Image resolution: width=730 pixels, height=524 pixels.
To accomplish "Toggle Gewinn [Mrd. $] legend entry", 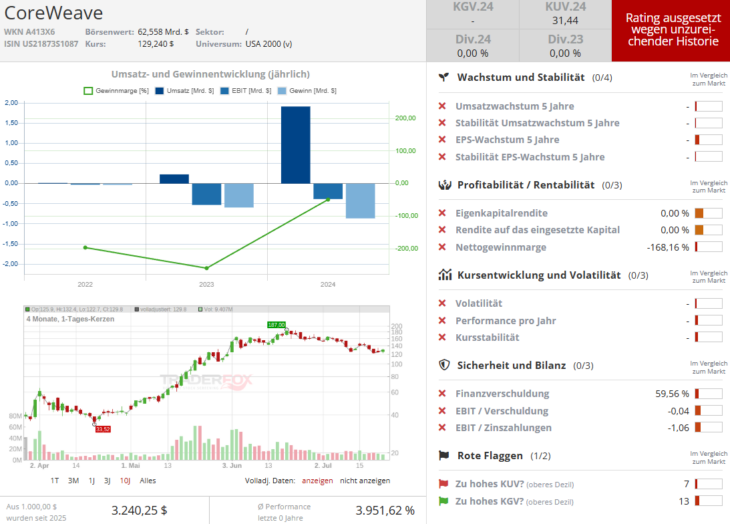I will (307, 91).
